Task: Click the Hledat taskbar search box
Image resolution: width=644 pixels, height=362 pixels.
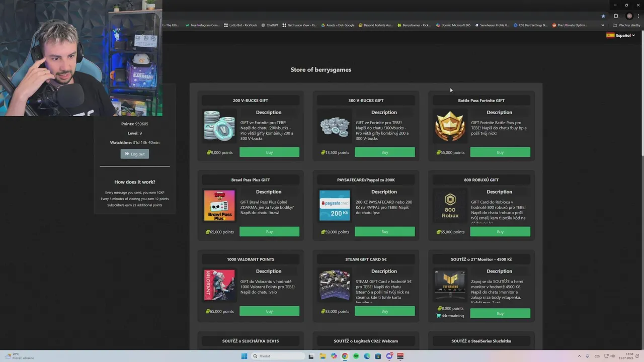Action: (279, 356)
